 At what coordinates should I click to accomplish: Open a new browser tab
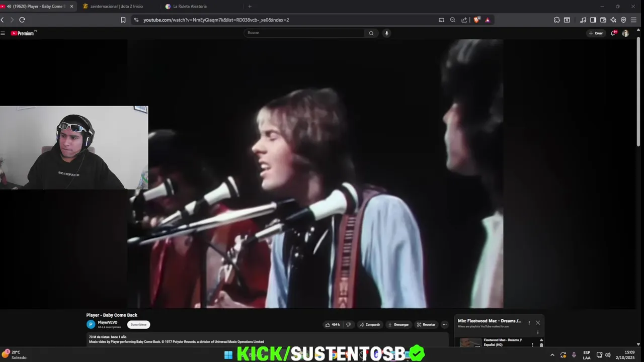[x=250, y=7]
